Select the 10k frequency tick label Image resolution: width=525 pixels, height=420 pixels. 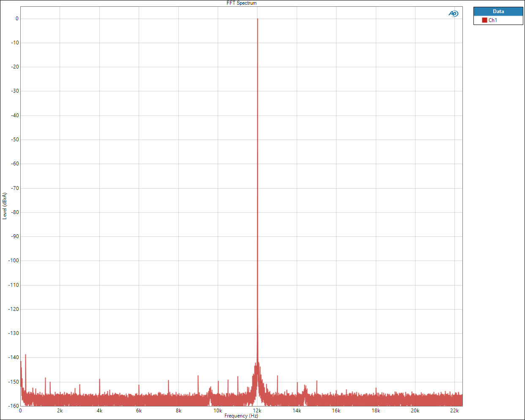tap(218, 411)
